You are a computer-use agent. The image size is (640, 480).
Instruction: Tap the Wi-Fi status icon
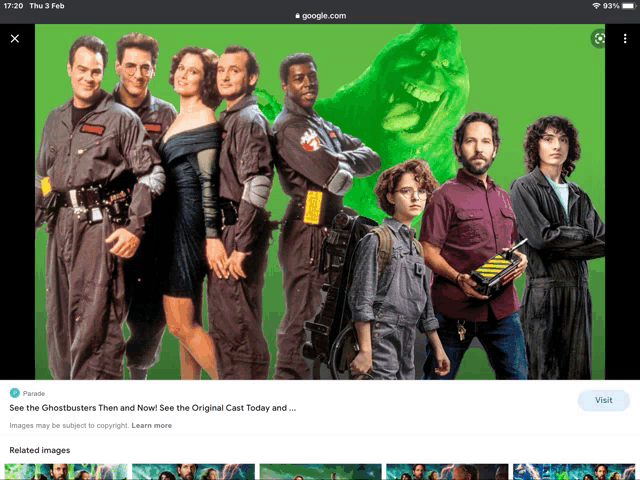point(596,6)
